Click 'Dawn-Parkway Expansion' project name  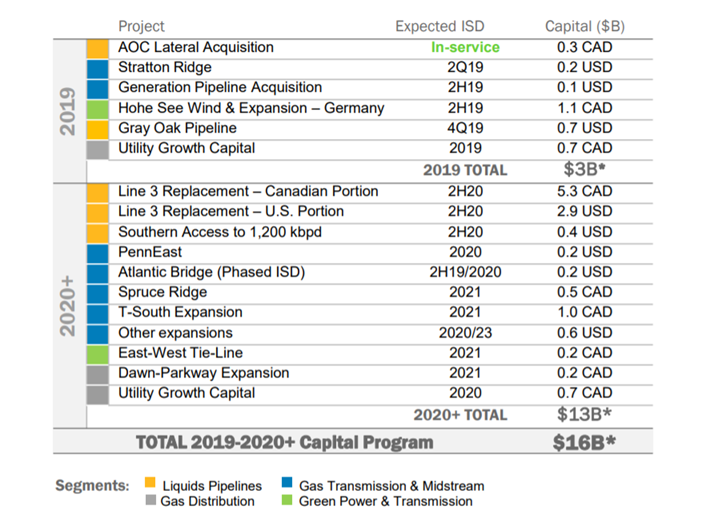(x=204, y=373)
